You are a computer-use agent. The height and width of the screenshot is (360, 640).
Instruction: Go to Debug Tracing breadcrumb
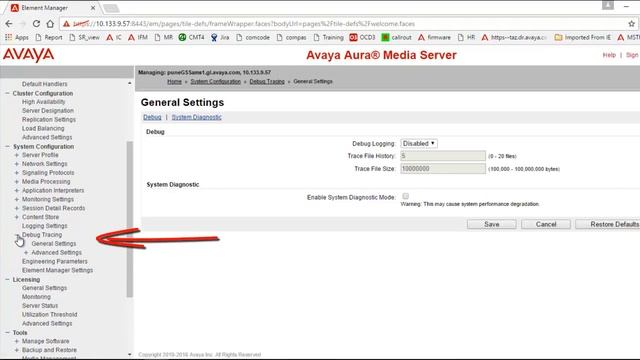pos(267,82)
